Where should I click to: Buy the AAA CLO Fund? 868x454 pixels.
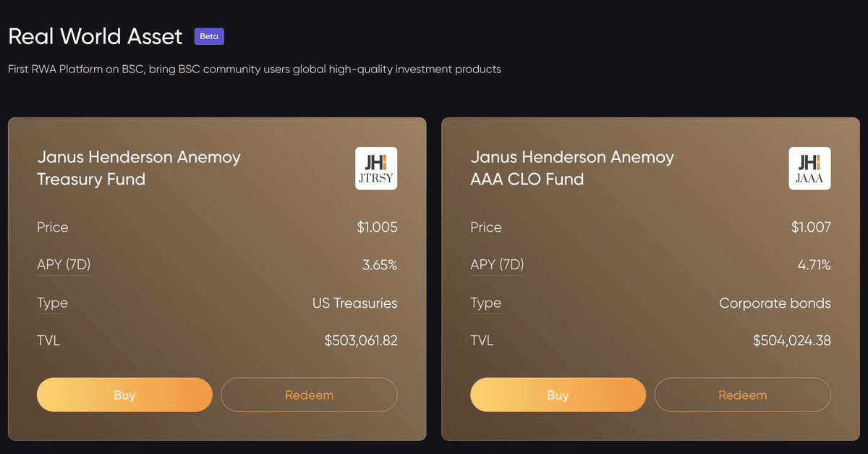tap(558, 395)
